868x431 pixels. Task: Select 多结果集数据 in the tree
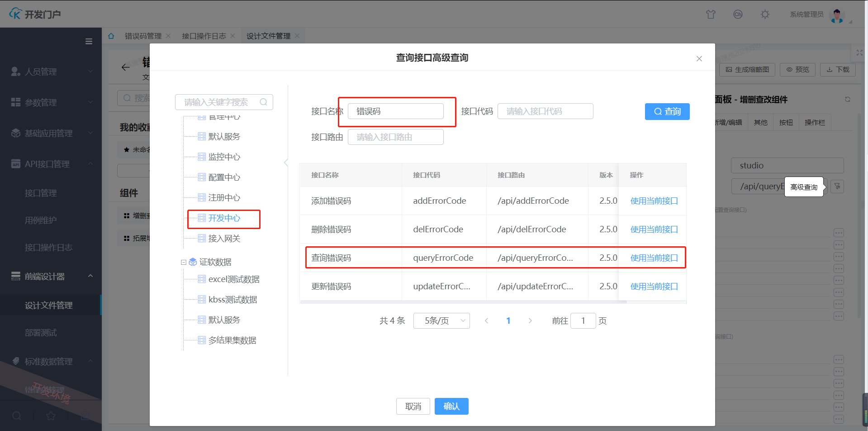click(x=232, y=340)
